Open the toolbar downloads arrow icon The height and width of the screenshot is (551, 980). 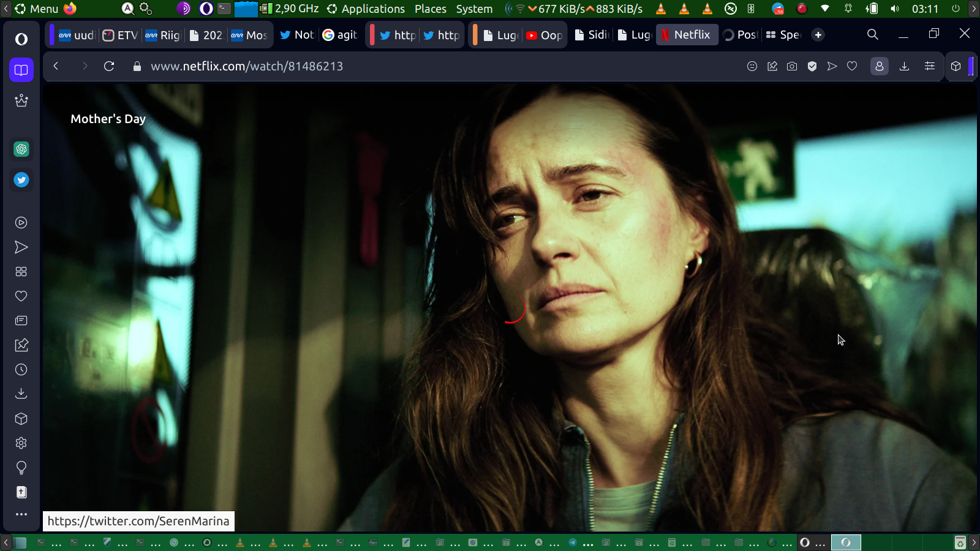pos(904,66)
